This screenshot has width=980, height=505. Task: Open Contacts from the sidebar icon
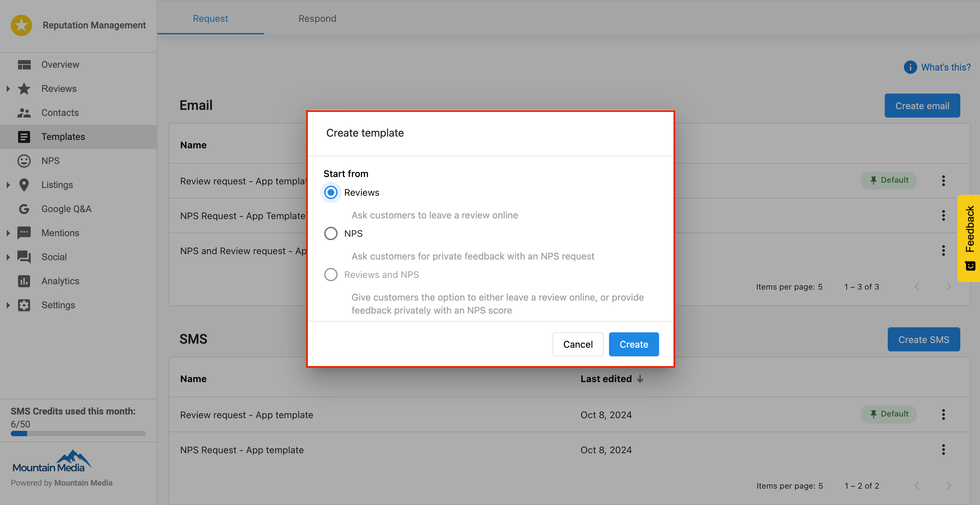click(24, 113)
